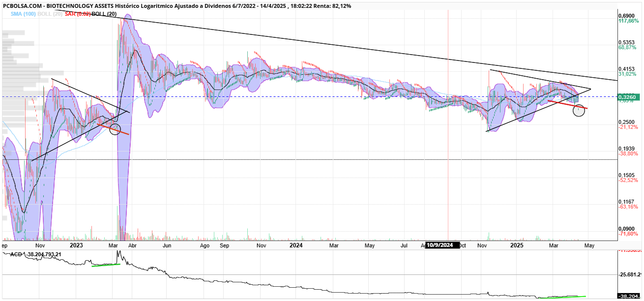Click the 0,5353 price axis label
Image resolution: width=644 pixels, height=301 pixels.
pyautogui.click(x=626, y=42)
